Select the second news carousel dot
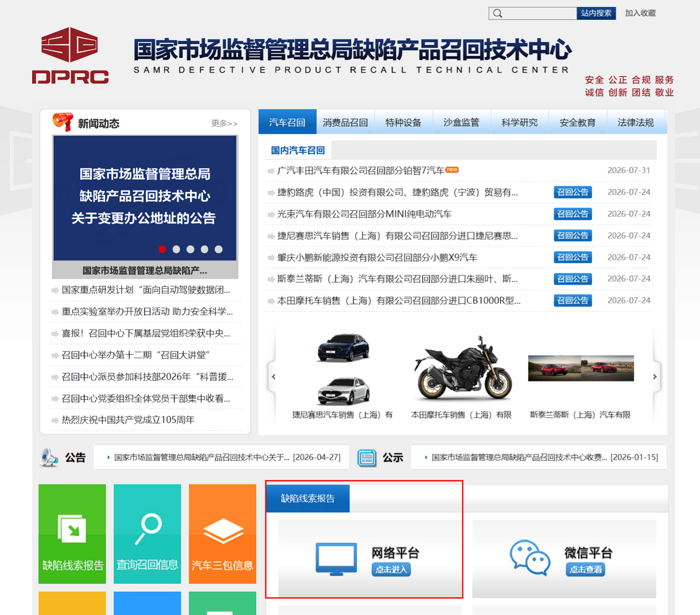The image size is (700, 615). [x=176, y=249]
